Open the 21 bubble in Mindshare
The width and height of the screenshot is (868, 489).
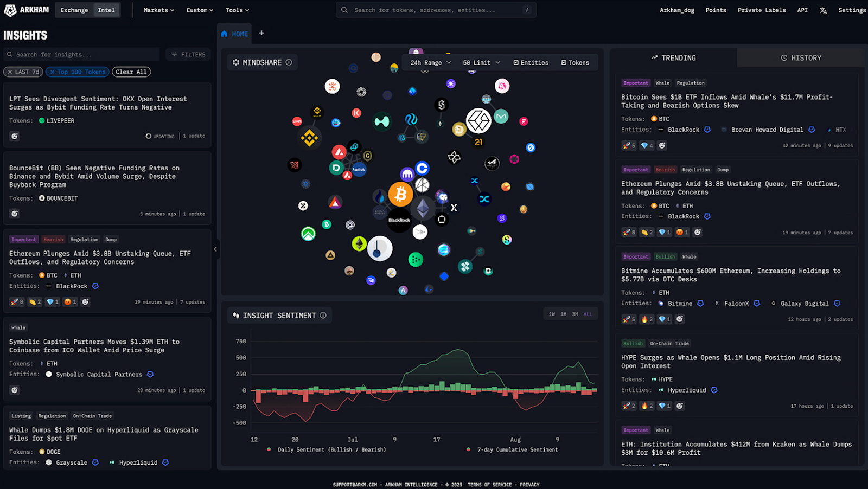(x=478, y=142)
